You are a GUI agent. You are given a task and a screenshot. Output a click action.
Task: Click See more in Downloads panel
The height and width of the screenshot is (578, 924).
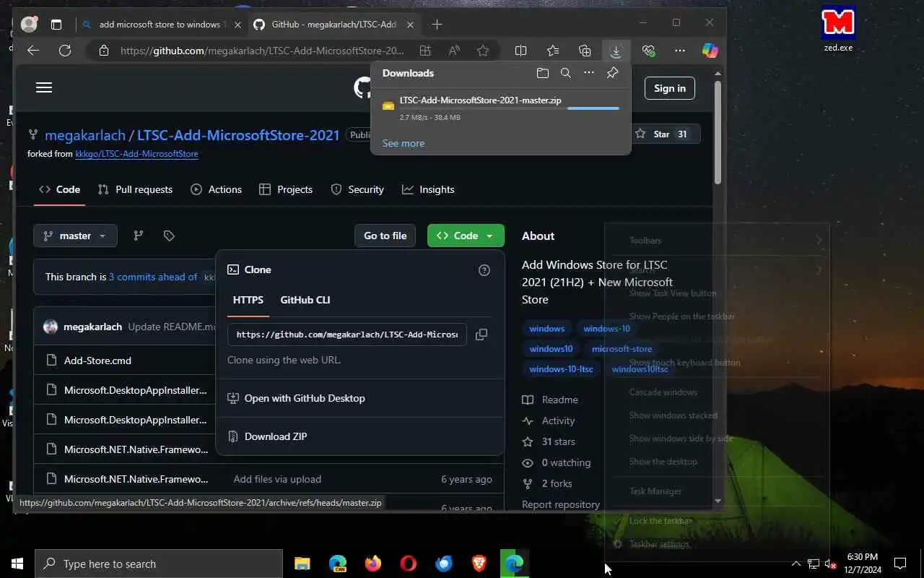(x=404, y=143)
